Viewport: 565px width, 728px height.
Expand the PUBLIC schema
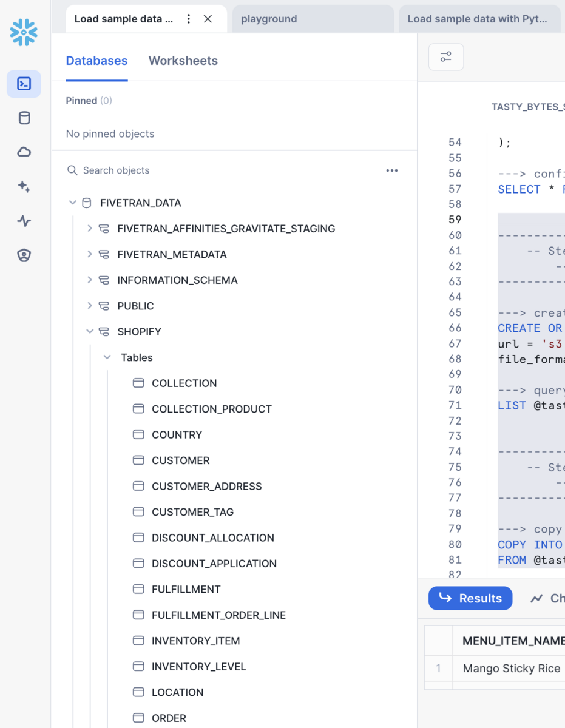click(90, 306)
